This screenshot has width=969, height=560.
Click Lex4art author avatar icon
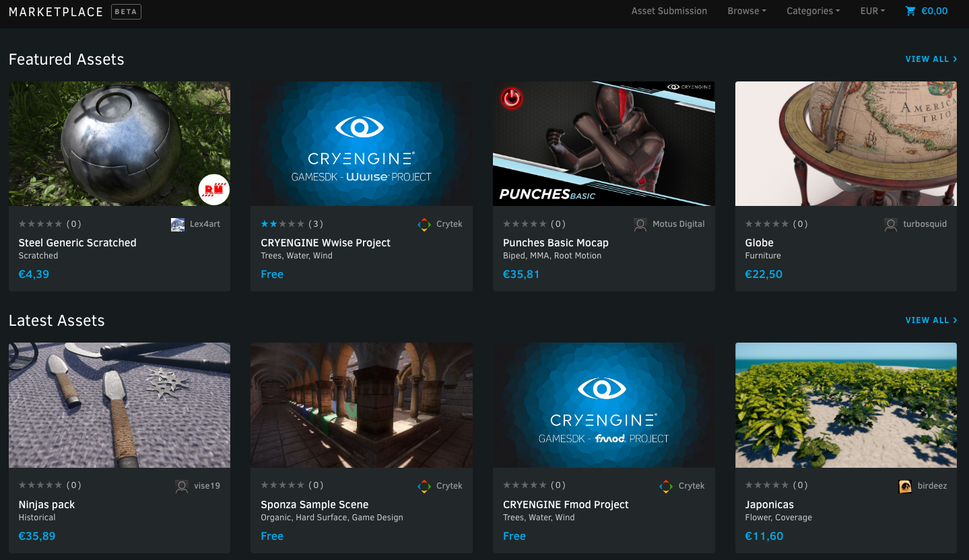(x=178, y=224)
